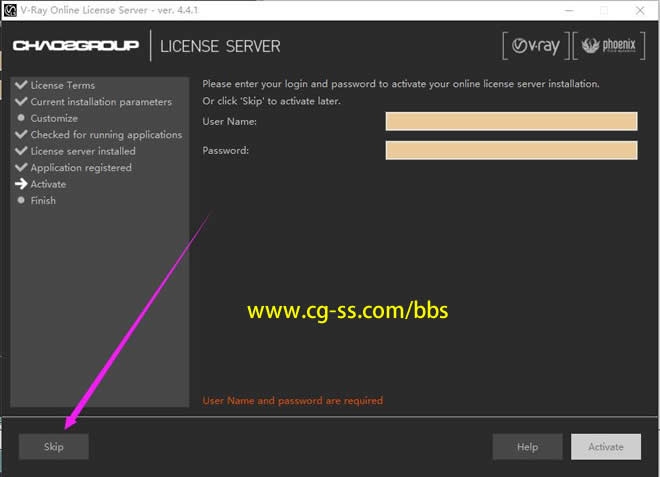This screenshot has height=477, width=660.
Task: Select the Application registered step
Action: coord(81,168)
